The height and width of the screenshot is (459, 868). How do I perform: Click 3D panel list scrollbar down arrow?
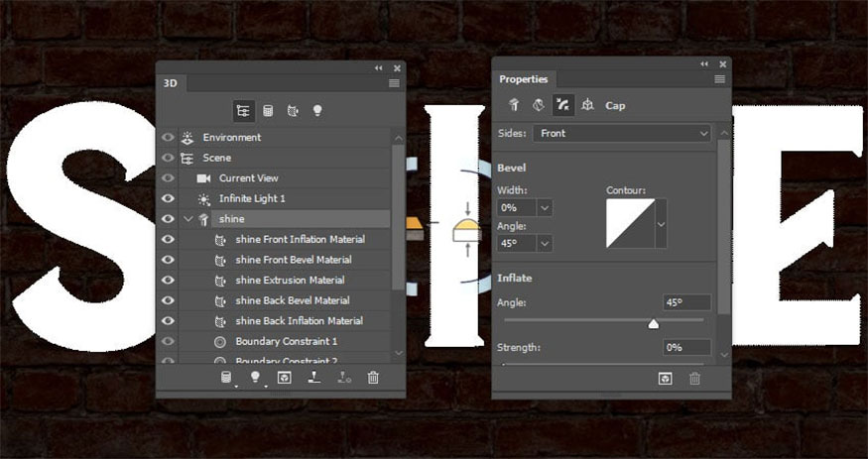pyautogui.click(x=398, y=353)
